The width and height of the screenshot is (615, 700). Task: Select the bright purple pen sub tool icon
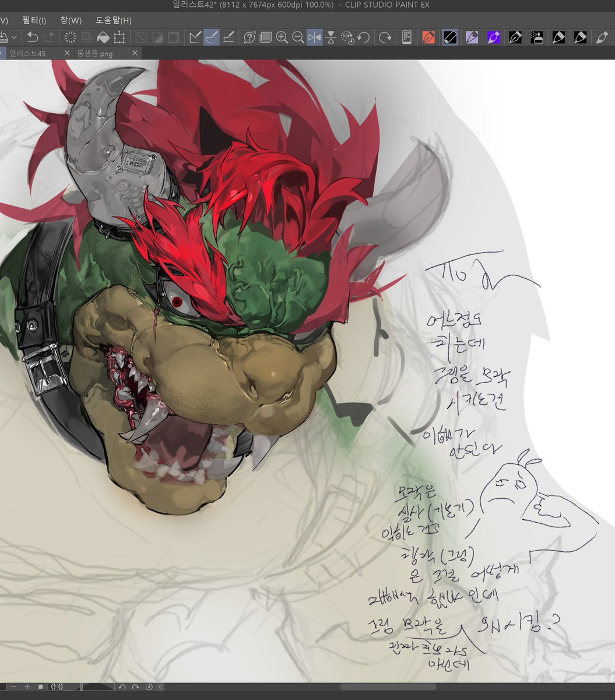coord(493,37)
